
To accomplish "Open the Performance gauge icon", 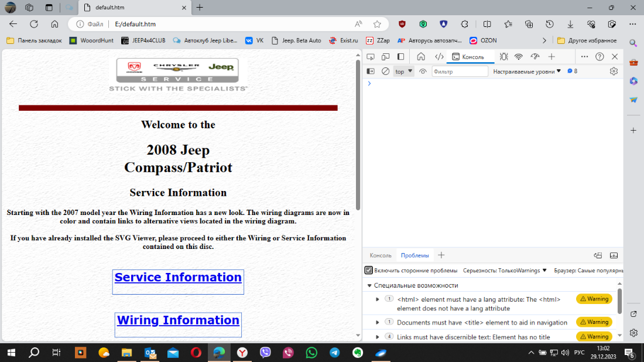I will [535, 57].
